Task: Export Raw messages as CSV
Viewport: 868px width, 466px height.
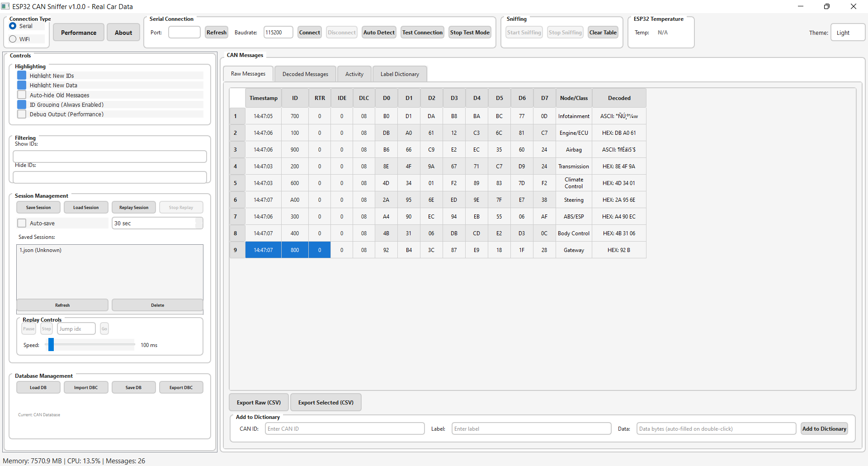Action: pos(258,402)
